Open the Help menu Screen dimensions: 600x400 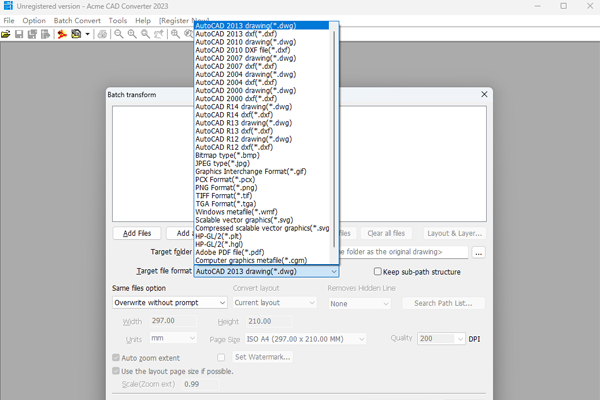click(x=143, y=21)
